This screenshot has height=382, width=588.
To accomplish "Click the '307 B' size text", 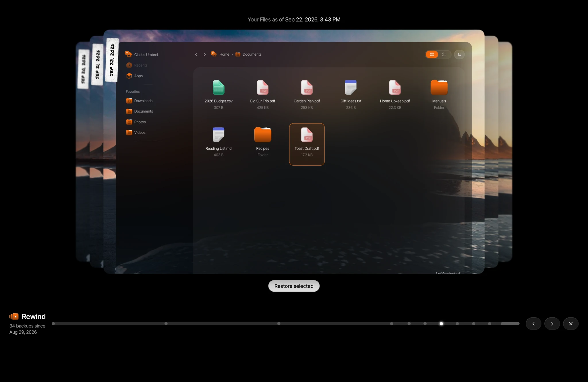I will (x=218, y=108).
